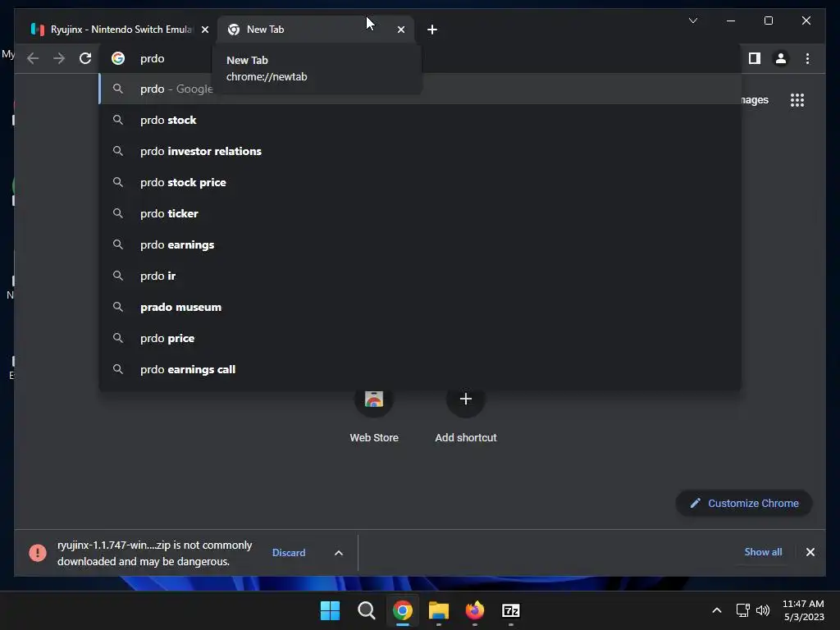Image resolution: width=840 pixels, height=630 pixels.
Task: Open the Google apps grid
Action: coord(797,100)
